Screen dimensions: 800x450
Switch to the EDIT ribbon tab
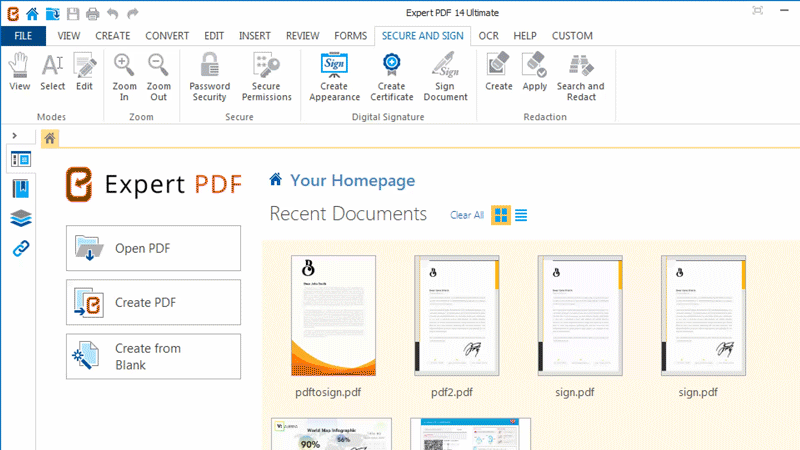click(x=214, y=36)
